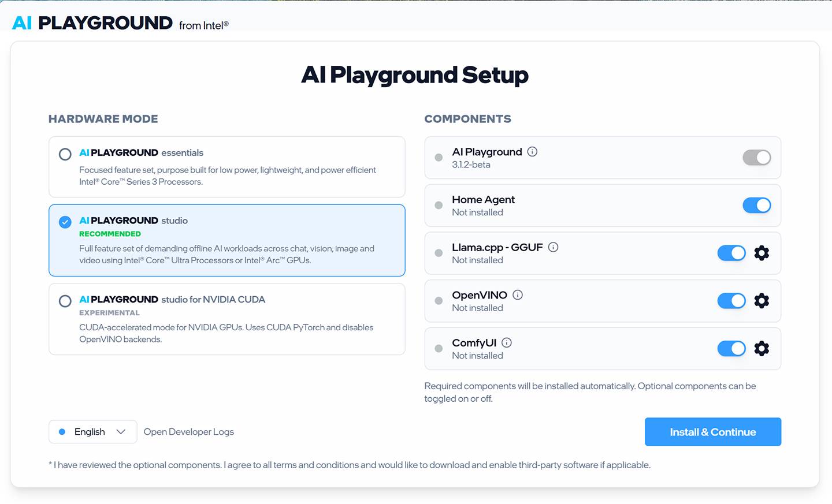Click the OpenVINO component name

pyautogui.click(x=480, y=295)
